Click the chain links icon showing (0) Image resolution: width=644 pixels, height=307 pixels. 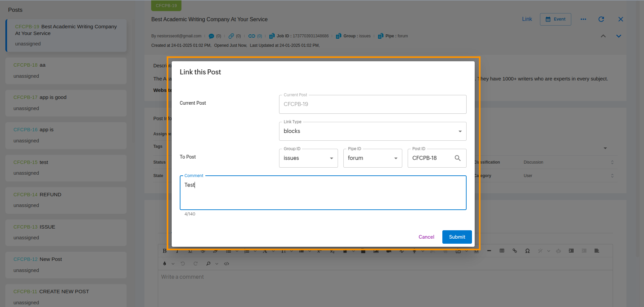coord(251,36)
